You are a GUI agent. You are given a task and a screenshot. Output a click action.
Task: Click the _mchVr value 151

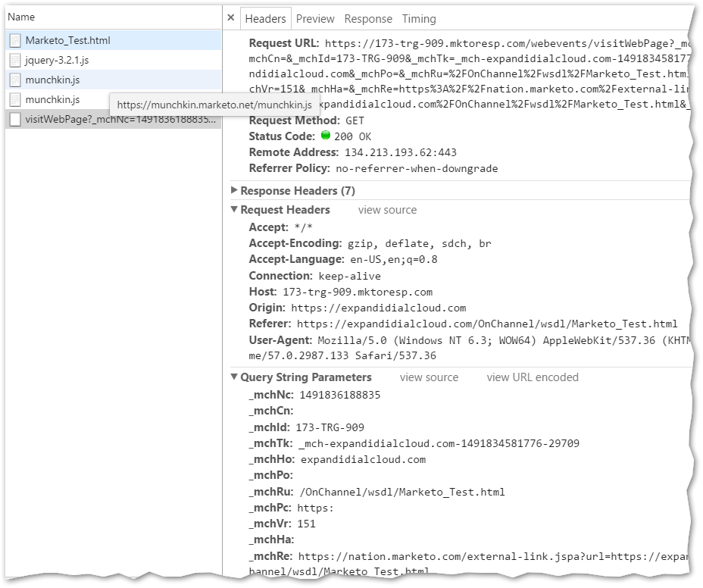(306, 524)
